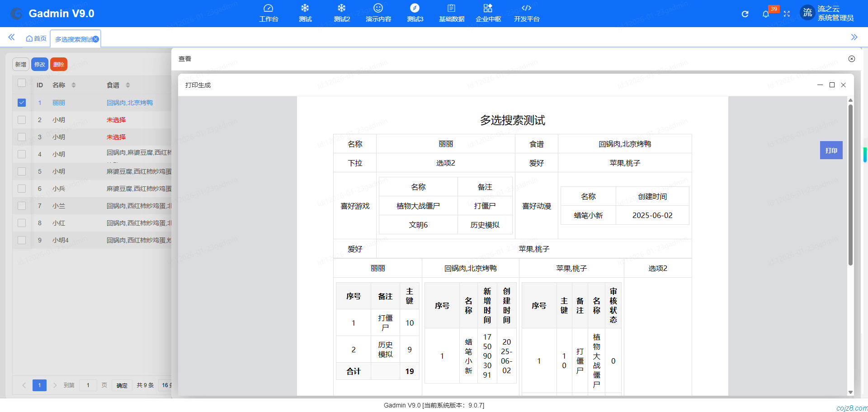Toggle the select-all checkbox in the table header
The width and height of the screenshot is (868, 412).
[22, 83]
